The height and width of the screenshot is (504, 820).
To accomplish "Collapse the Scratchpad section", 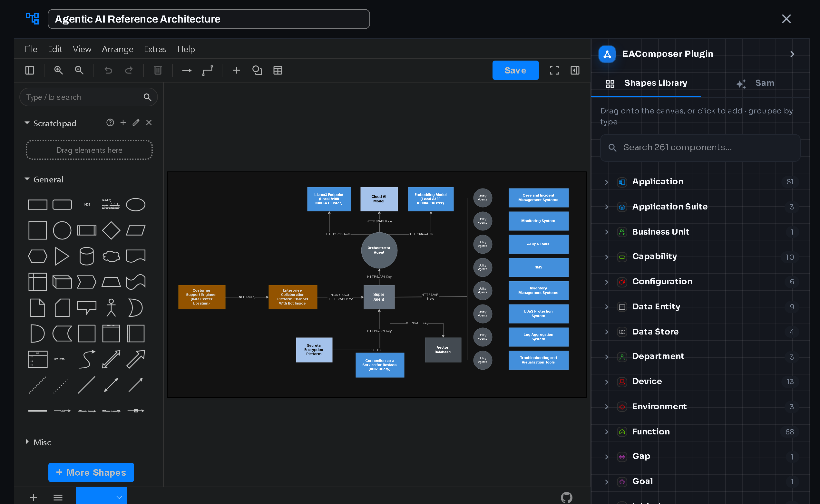I will click(27, 123).
